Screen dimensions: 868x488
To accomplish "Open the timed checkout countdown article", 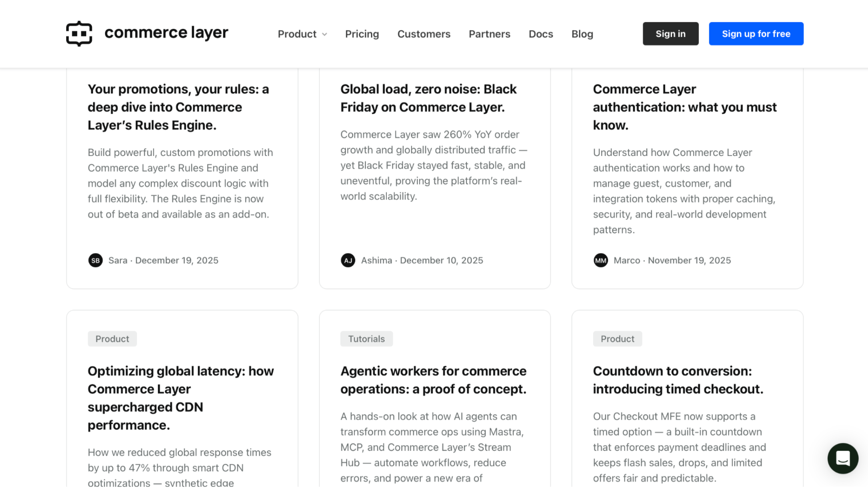I will pyautogui.click(x=678, y=380).
